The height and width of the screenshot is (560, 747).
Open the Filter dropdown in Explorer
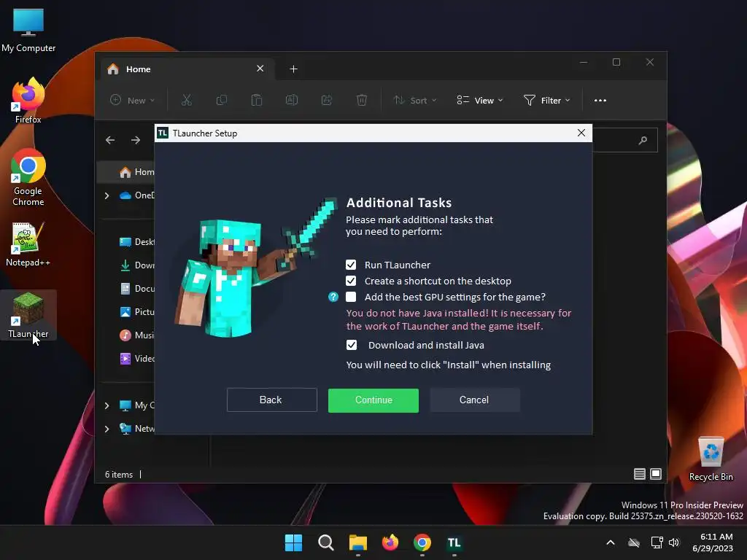pyautogui.click(x=546, y=101)
